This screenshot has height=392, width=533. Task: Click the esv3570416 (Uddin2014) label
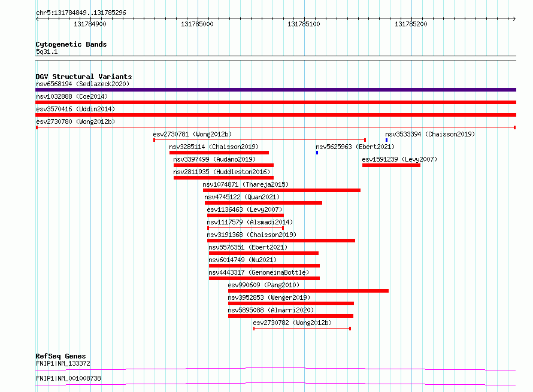[75, 109]
